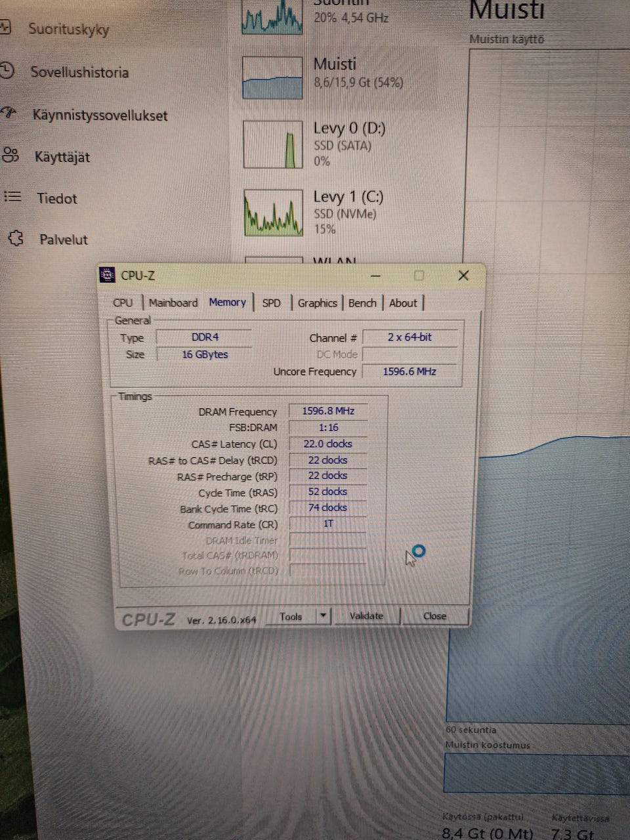Click the Close button at CPU-Z bottom
Viewport: 630px width, 840px height.
[x=434, y=616]
